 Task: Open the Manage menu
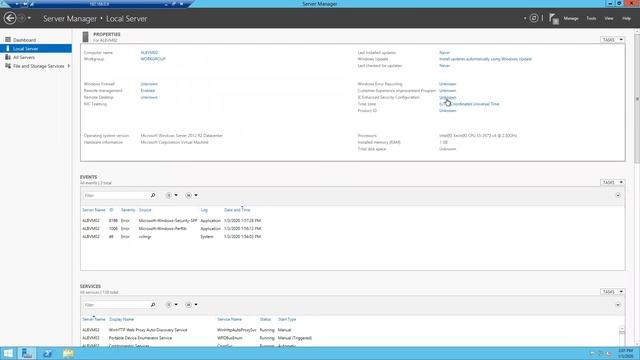pos(571,18)
